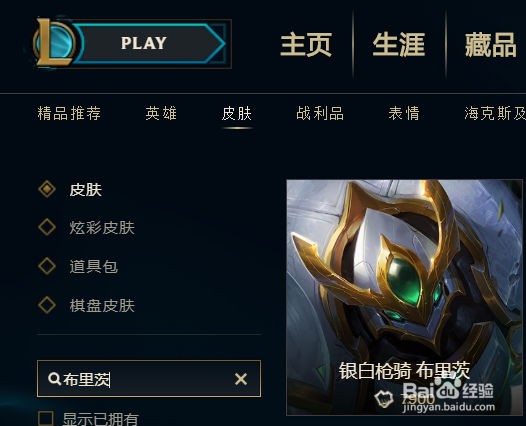Click the magnifier search icon in search box

click(54, 379)
